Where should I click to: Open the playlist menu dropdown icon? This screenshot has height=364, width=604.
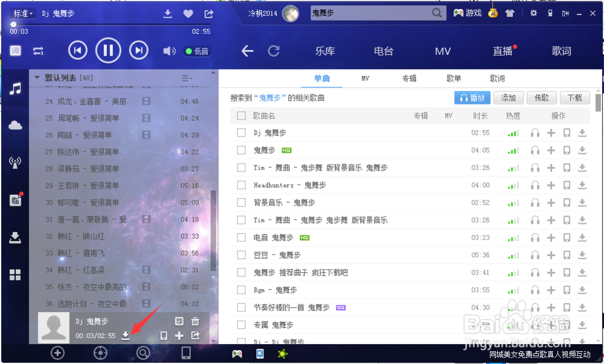pyautogui.click(x=187, y=78)
